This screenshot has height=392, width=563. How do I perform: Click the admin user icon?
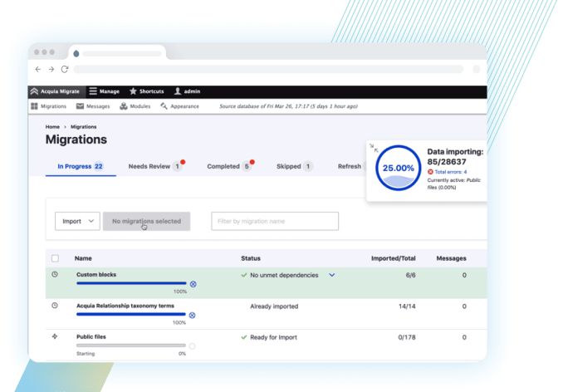pyautogui.click(x=178, y=91)
